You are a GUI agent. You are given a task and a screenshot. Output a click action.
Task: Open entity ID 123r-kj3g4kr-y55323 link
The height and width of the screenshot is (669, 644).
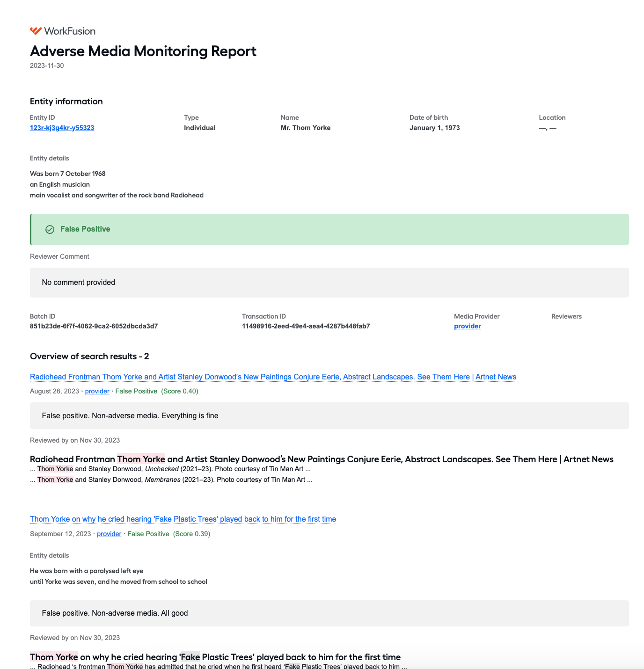point(62,128)
